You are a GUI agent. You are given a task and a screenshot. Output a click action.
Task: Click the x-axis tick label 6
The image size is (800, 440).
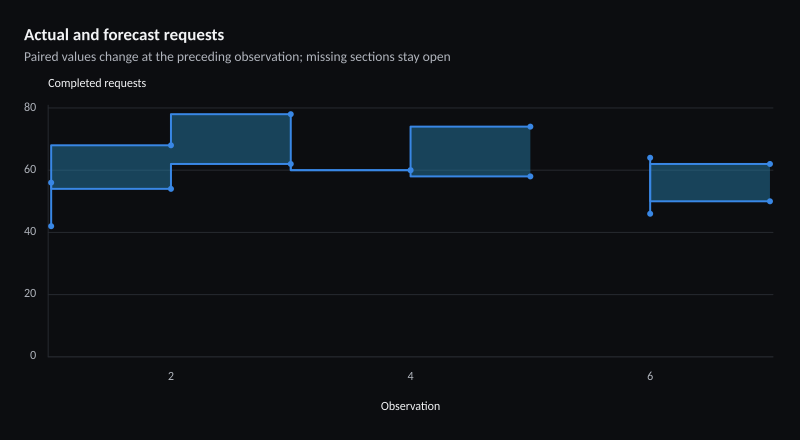pos(650,377)
